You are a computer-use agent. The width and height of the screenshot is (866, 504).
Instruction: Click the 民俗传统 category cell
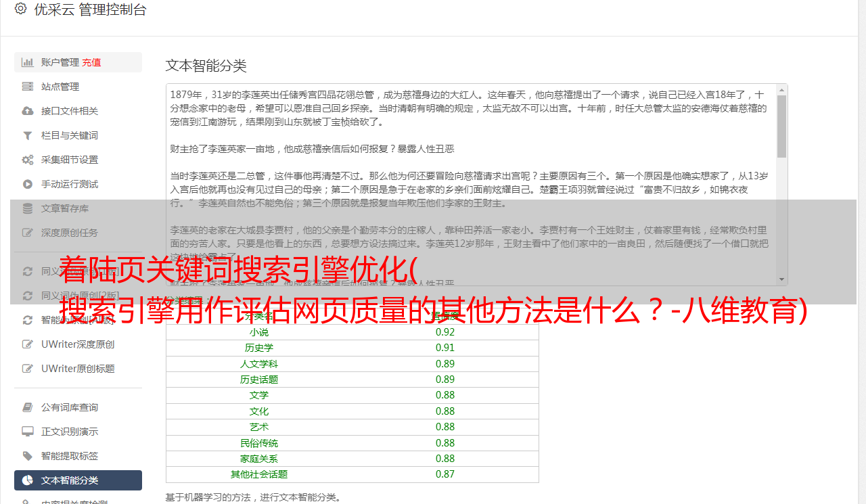coord(259,443)
